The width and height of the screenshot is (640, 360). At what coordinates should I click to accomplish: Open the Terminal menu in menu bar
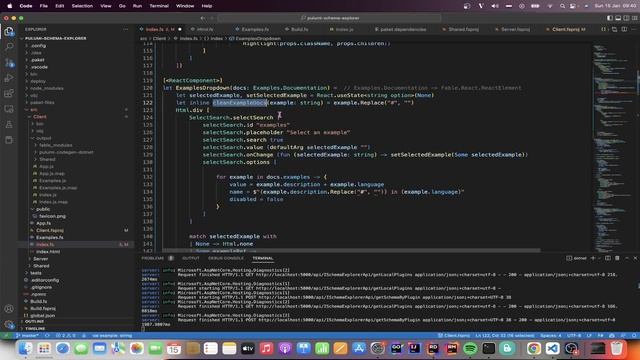[x=159, y=6]
